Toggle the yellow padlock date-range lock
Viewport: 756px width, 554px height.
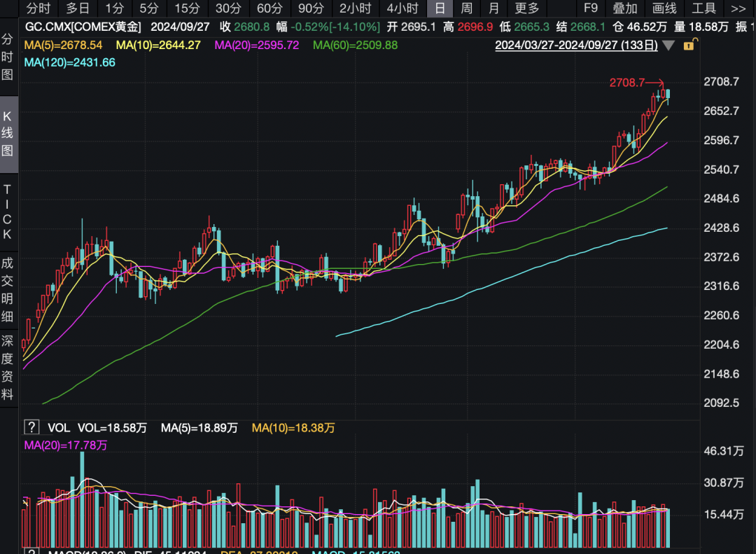click(689, 45)
